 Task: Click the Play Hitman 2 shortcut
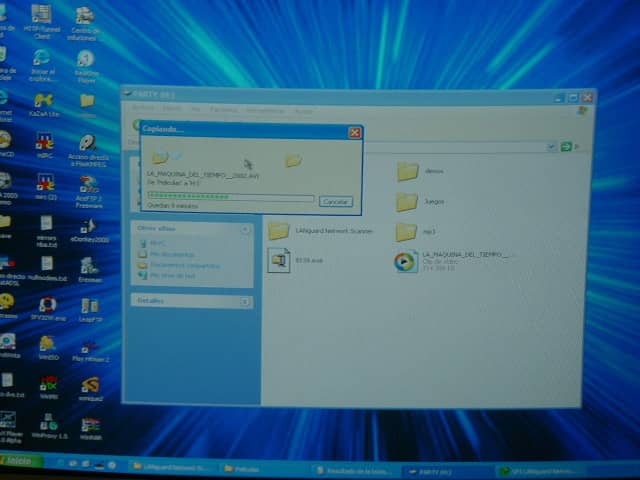pyautogui.click(x=90, y=345)
